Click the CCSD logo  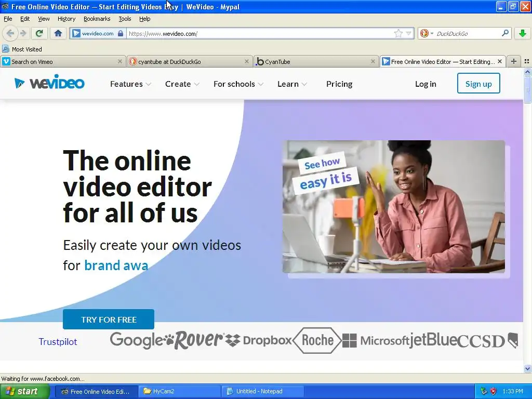pos(481,341)
